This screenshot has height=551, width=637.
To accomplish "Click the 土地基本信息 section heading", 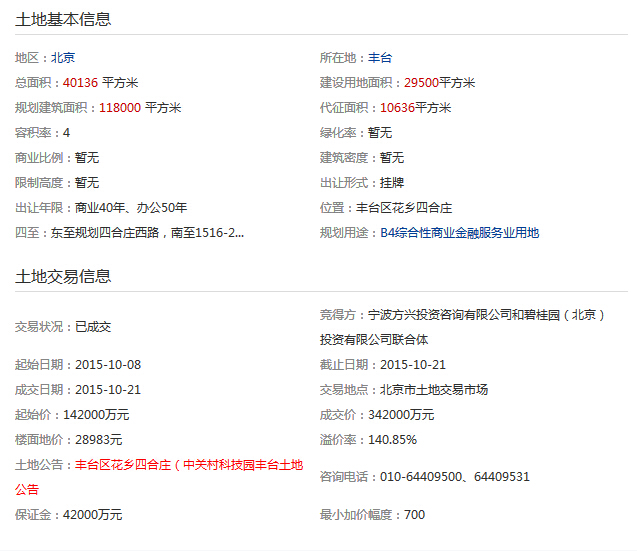I will (63, 19).
